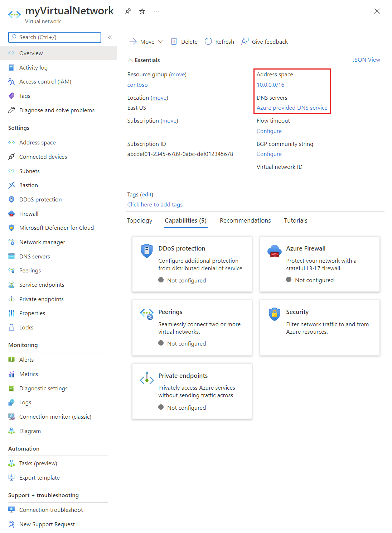Select Overview in the sidebar

point(58,53)
